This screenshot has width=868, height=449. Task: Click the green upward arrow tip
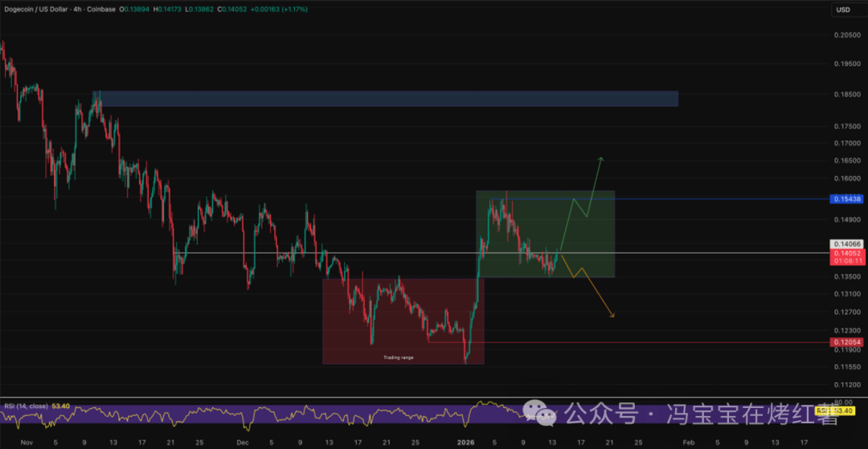pos(600,158)
